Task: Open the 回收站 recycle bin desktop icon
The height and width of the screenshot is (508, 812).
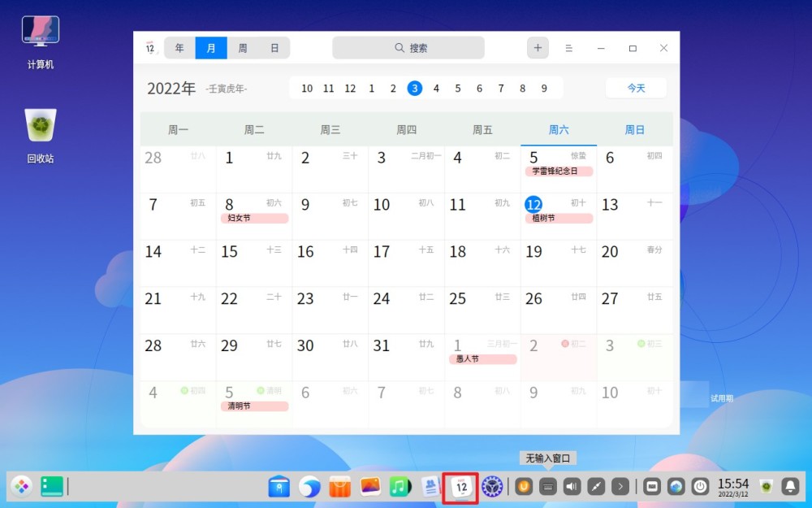Action: 41,136
